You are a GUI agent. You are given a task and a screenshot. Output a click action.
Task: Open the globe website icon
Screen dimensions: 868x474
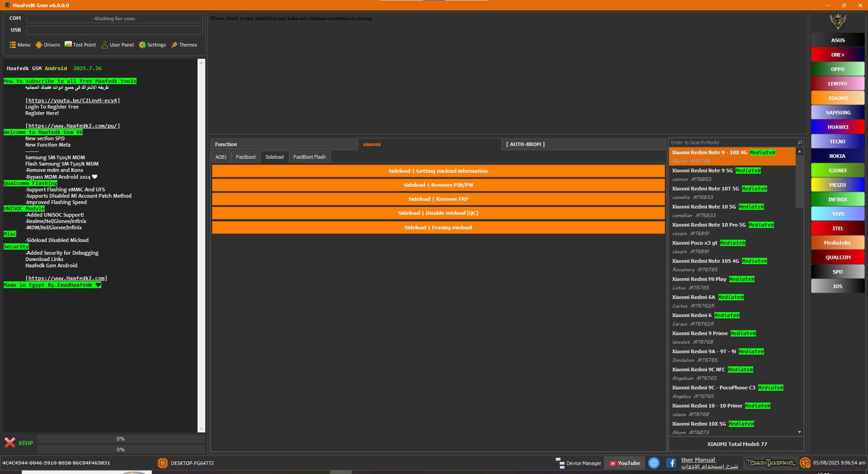pyautogui.click(x=654, y=463)
